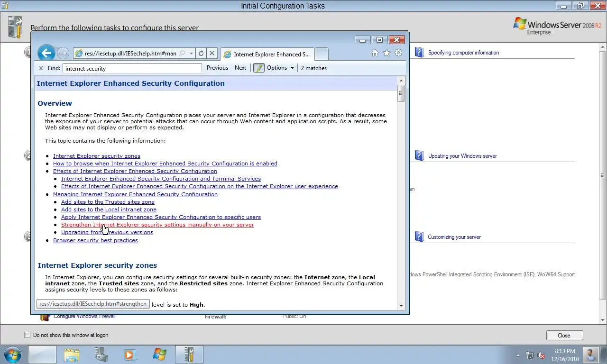Screen dimensions: 607x364
Task: Open Favorites with the star icon
Action: pos(386,53)
